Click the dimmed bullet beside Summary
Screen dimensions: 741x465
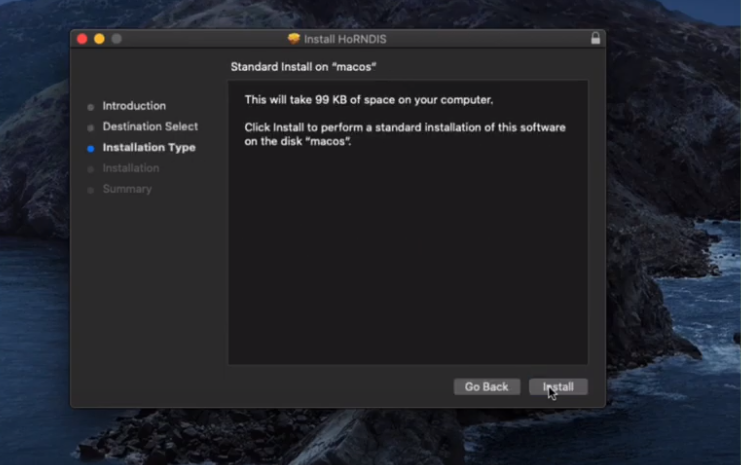coord(90,190)
